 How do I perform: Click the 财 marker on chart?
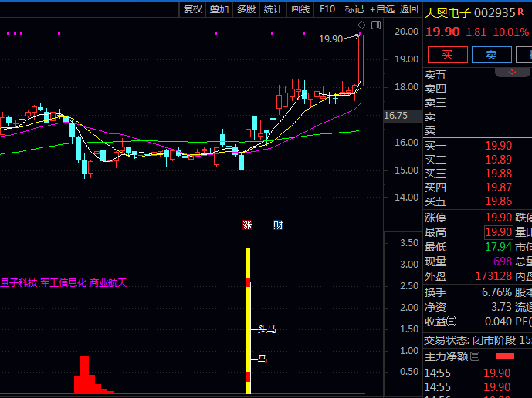[278, 224]
